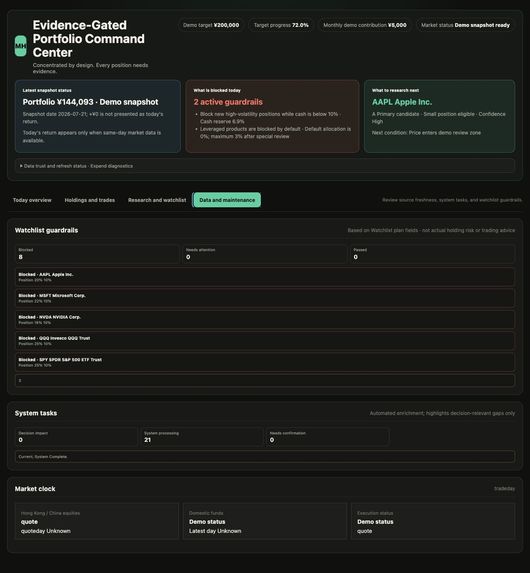The image size is (530, 573).
Task: Open the Research and watchlist tab
Action: pos(157,200)
